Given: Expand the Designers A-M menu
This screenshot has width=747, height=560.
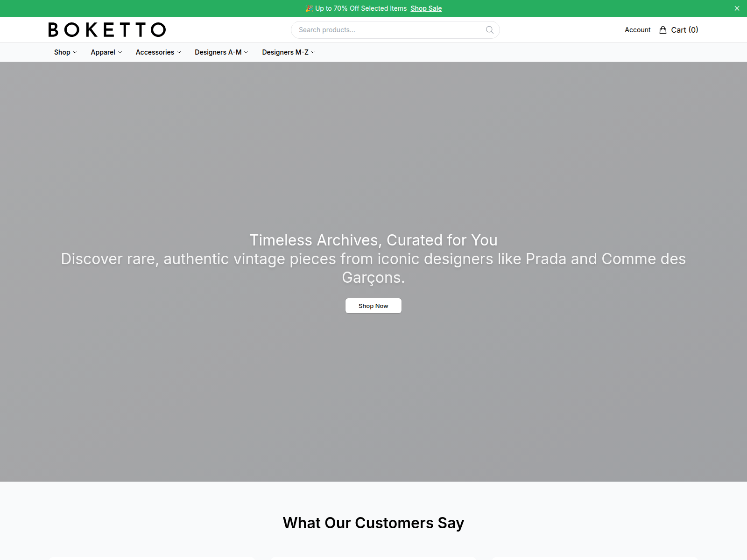Looking at the screenshot, I should [x=221, y=52].
